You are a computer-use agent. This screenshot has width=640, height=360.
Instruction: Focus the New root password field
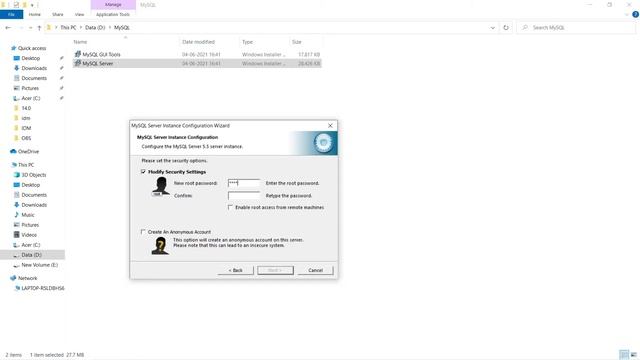[x=244, y=183]
